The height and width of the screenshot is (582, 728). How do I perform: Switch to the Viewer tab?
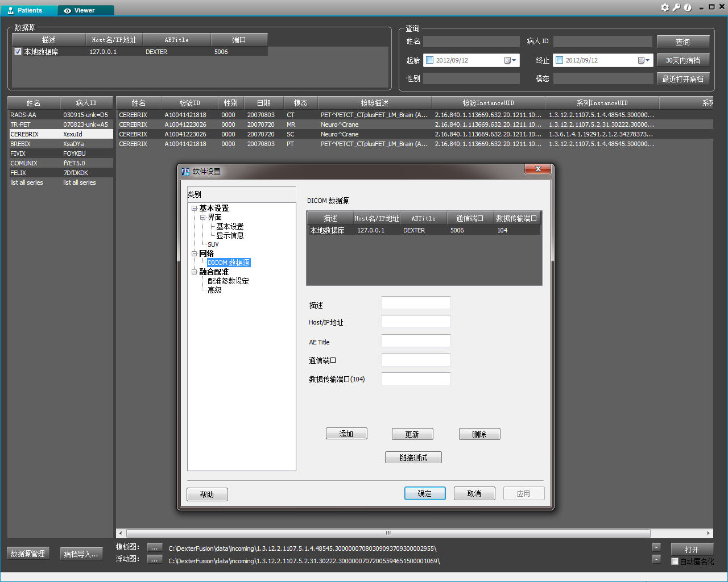pyautogui.click(x=85, y=10)
